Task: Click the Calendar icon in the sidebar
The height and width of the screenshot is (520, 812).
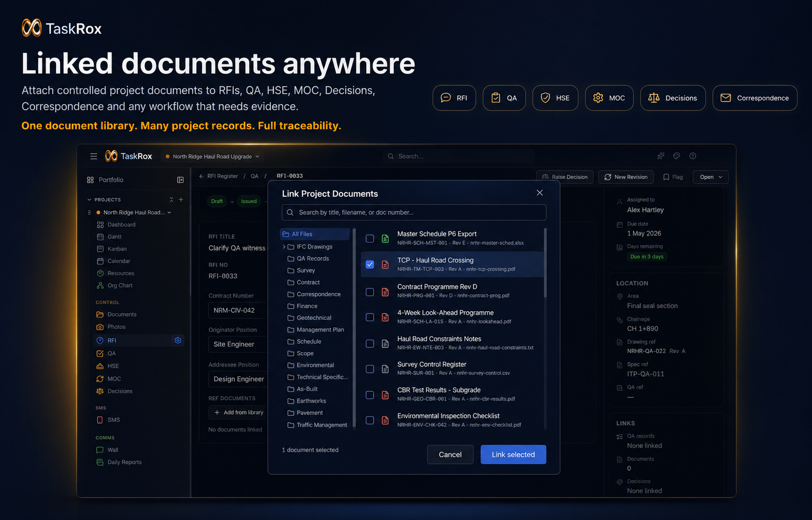Action: coord(100,261)
